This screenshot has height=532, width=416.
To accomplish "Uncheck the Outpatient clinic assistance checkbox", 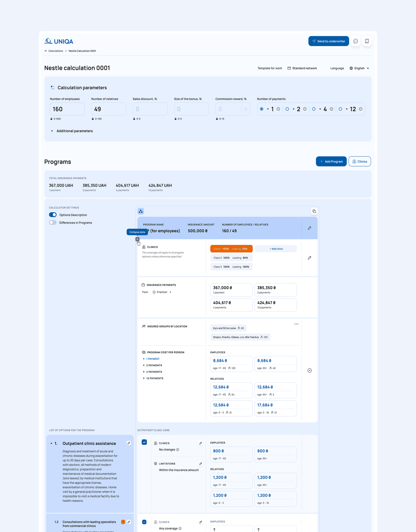I will 144,442.
